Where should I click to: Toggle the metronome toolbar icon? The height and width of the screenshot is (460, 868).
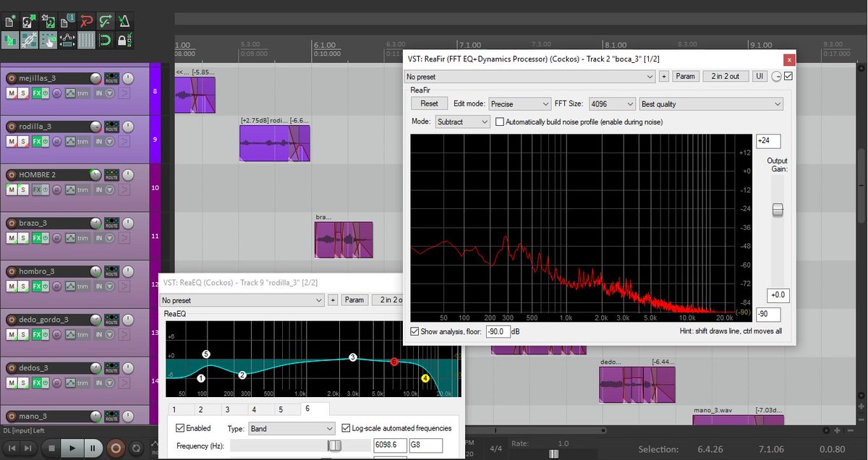(124, 22)
